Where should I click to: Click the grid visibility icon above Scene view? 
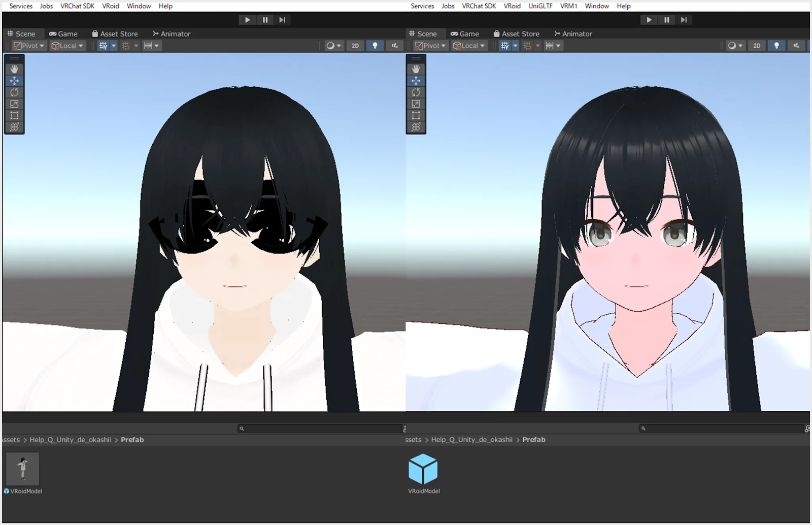coord(104,45)
